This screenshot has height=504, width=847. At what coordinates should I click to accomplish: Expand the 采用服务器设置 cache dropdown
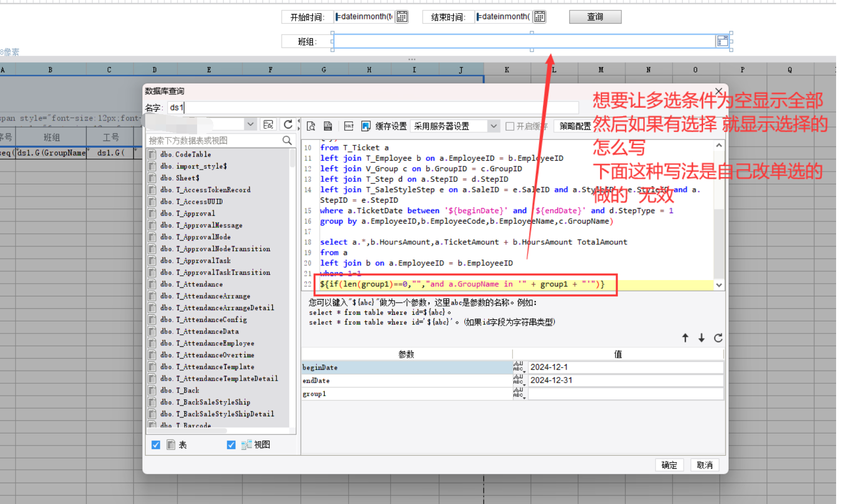(x=493, y=126)
